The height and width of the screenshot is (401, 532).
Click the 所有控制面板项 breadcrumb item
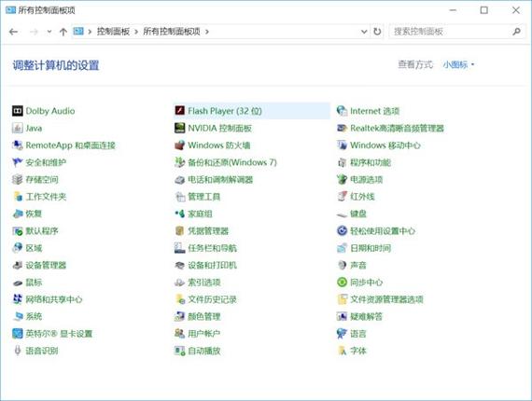pyautogui.click(x=172, y=32)
